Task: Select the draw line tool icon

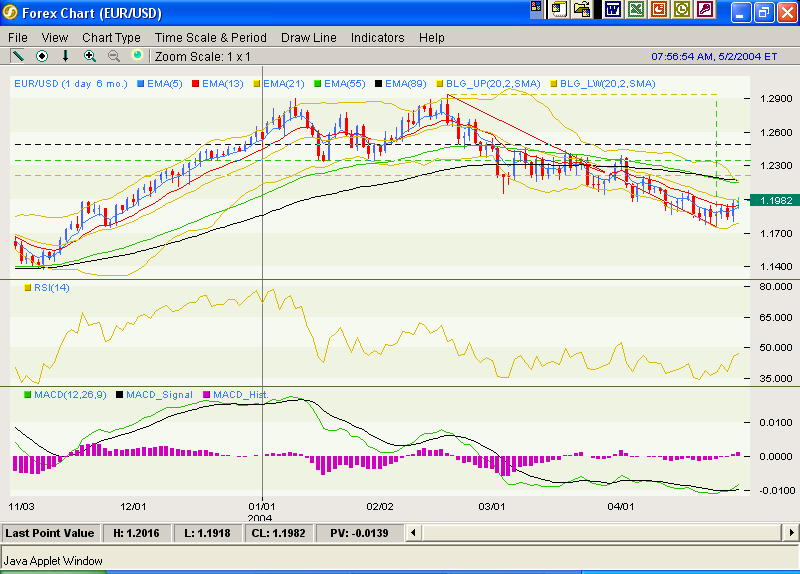Action: (17, 56)
